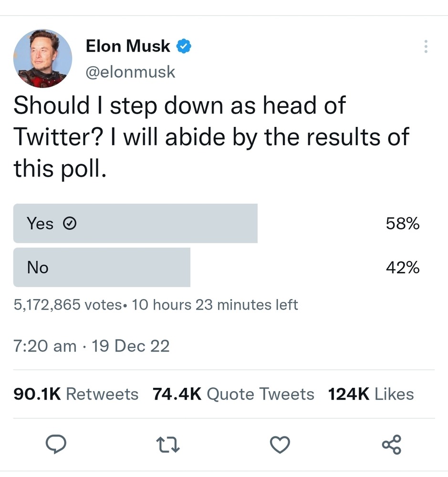Select the Yes poll option
448x477 pixels.
pos(135,223)
